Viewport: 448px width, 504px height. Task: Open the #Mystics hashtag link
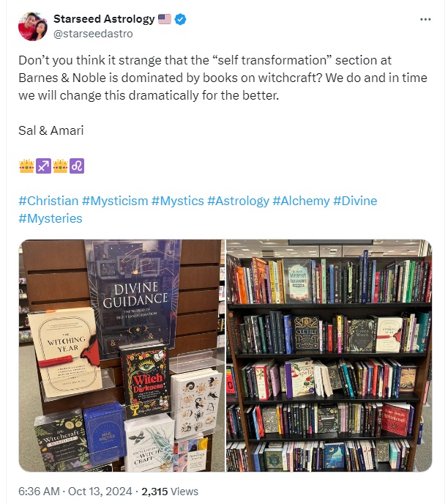click(x=177, y=201)
